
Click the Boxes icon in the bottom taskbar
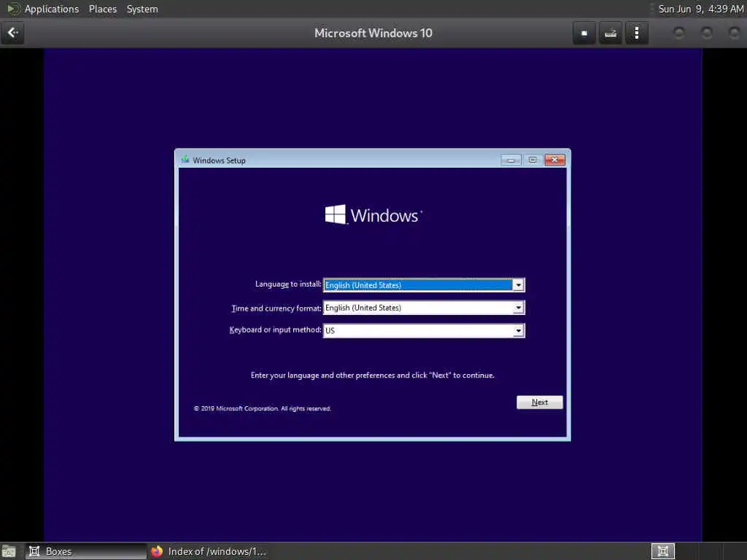(34, 551)
